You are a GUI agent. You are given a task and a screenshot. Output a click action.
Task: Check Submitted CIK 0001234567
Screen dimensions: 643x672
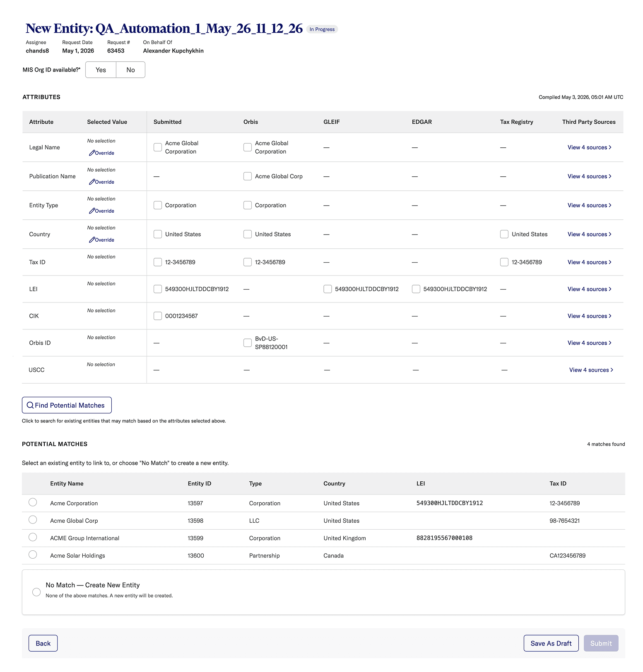[158, 316]
